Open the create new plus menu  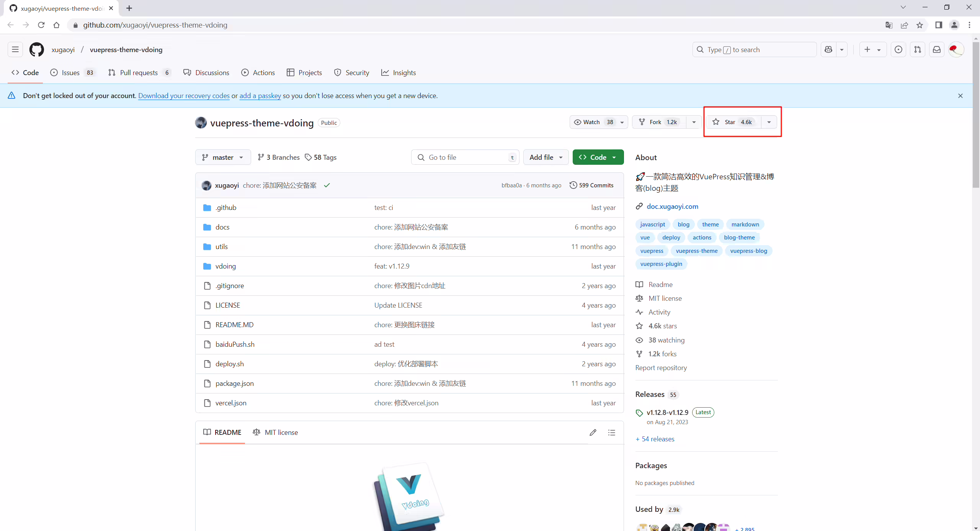(x=872, y=49)
